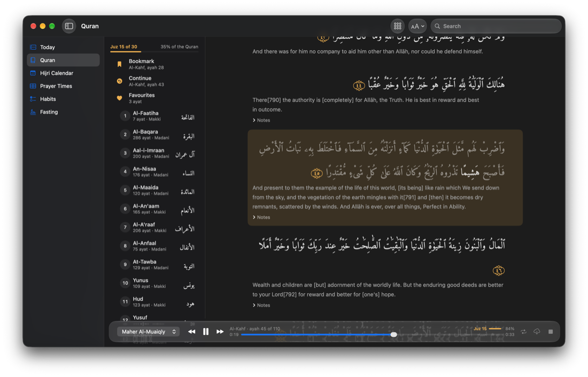Viewport: 588px width, 377px height.
Task: Click the orange bookmark icon
Action: [x=119, y=64]
